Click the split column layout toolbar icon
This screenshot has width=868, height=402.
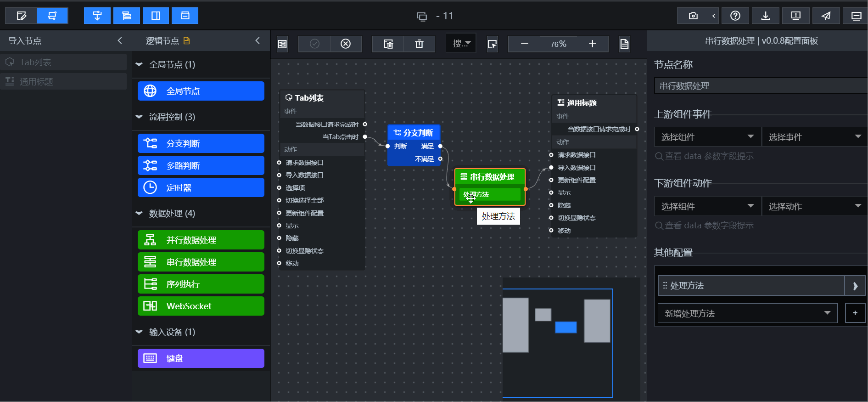click(x=156, y=16)
